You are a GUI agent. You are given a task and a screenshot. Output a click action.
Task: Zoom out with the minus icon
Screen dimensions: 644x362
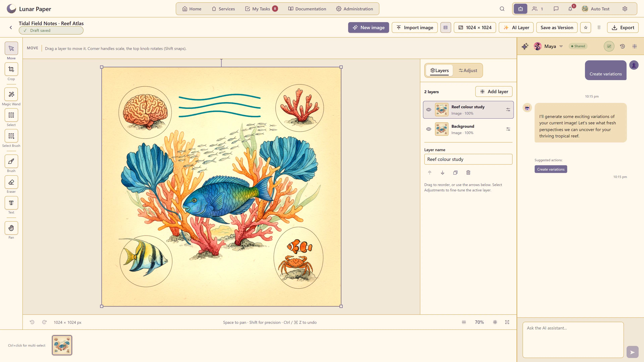click(x=464, y=322)
